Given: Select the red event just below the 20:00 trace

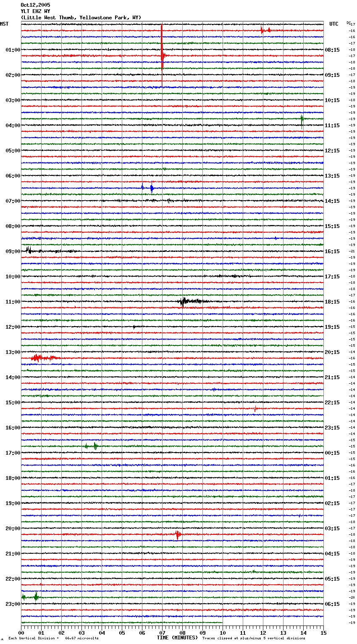Looking at the screenshot, I should click(x=178, y=535).
